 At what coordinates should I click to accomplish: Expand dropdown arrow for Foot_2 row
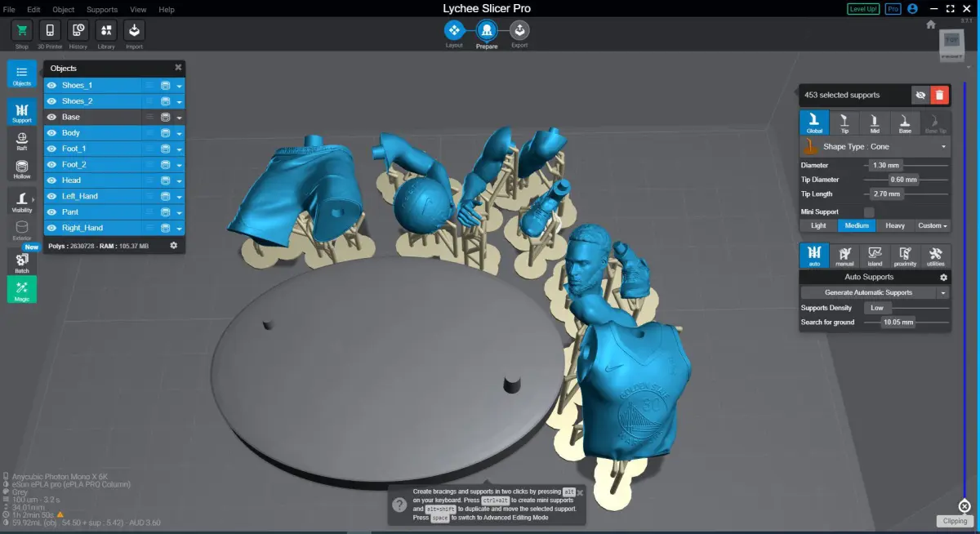click(x=179, y=165)
